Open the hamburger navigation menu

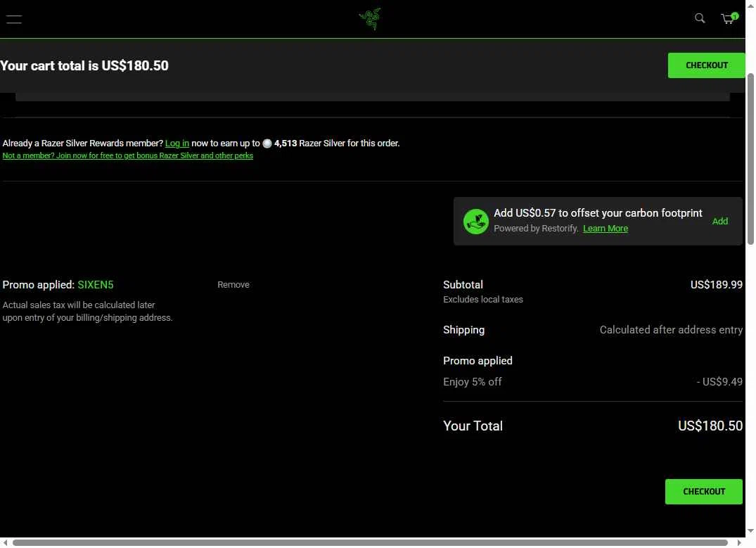point(14,19)
